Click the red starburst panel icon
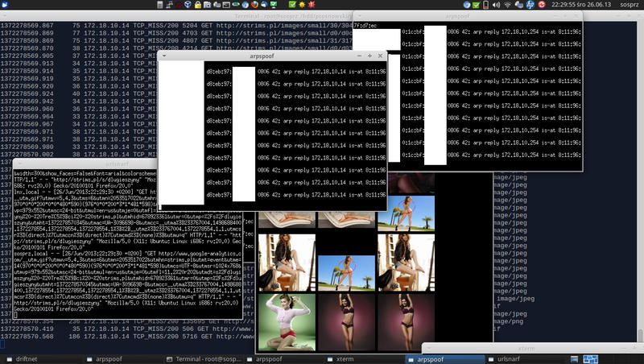 click(x=312, y=5)
